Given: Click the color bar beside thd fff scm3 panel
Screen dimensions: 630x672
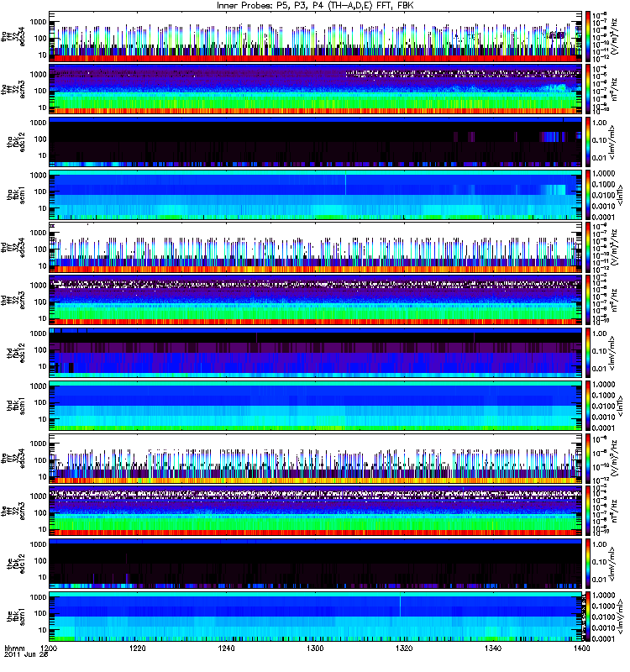Looking at the screenshot, I should click(588, 300).
